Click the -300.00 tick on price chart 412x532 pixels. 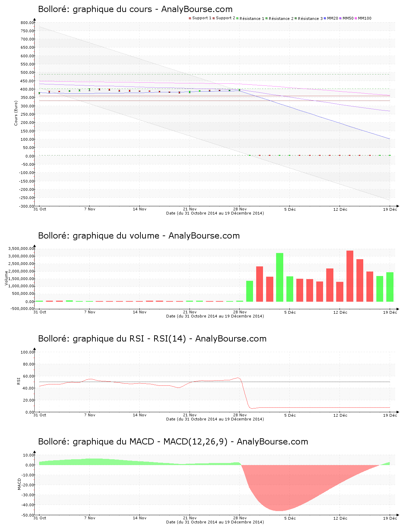(x=26, y=206)
